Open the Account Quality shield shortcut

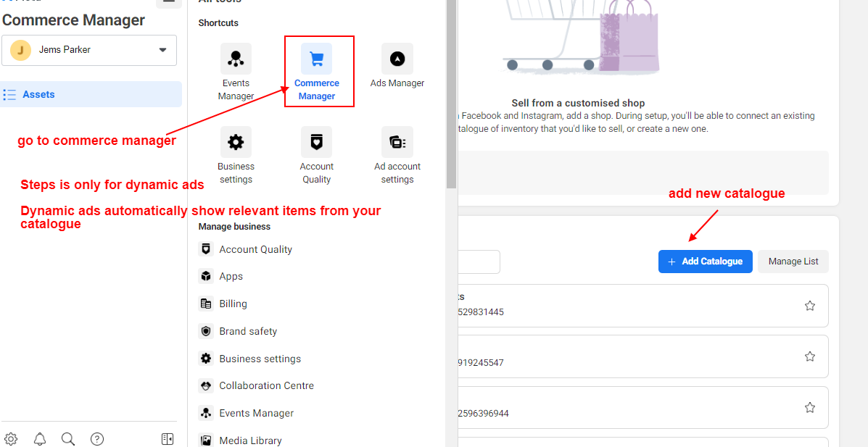(316, 142)
